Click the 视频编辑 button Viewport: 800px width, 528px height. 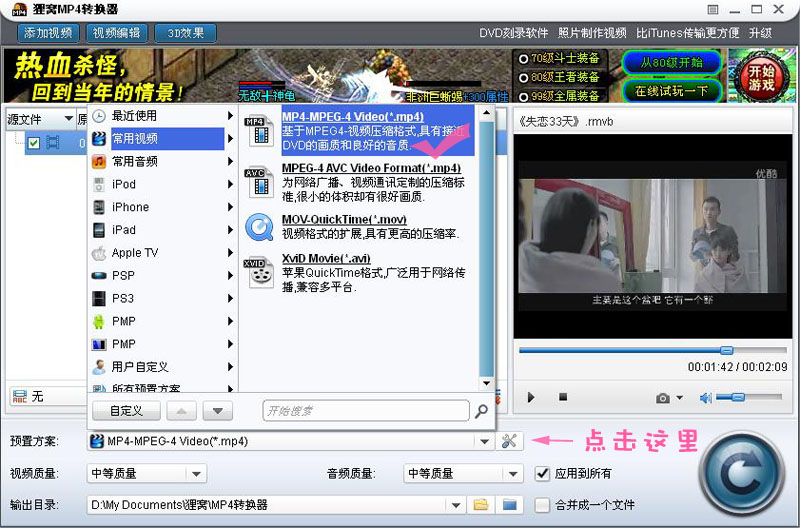(x=116, y=33)
